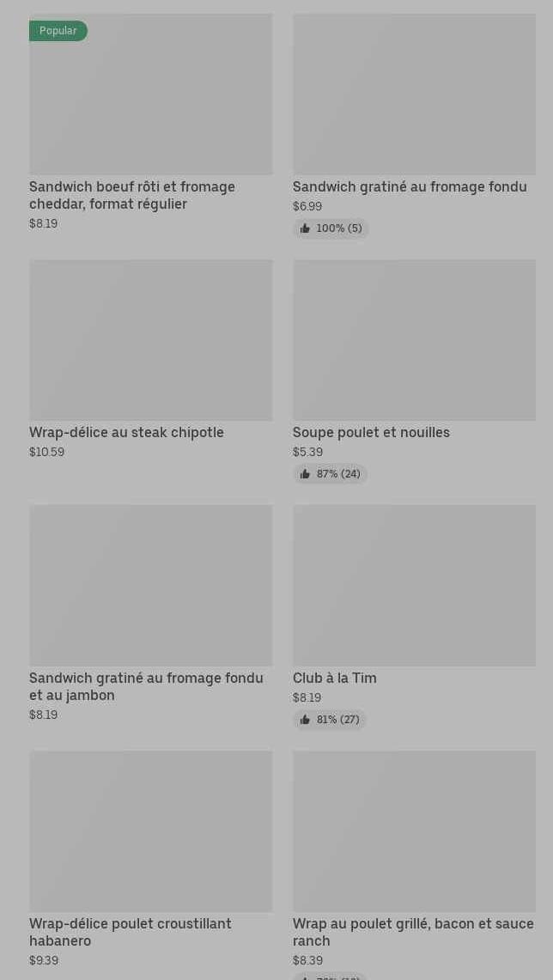Click the 87% (24) rating pill

coord(330,474)
